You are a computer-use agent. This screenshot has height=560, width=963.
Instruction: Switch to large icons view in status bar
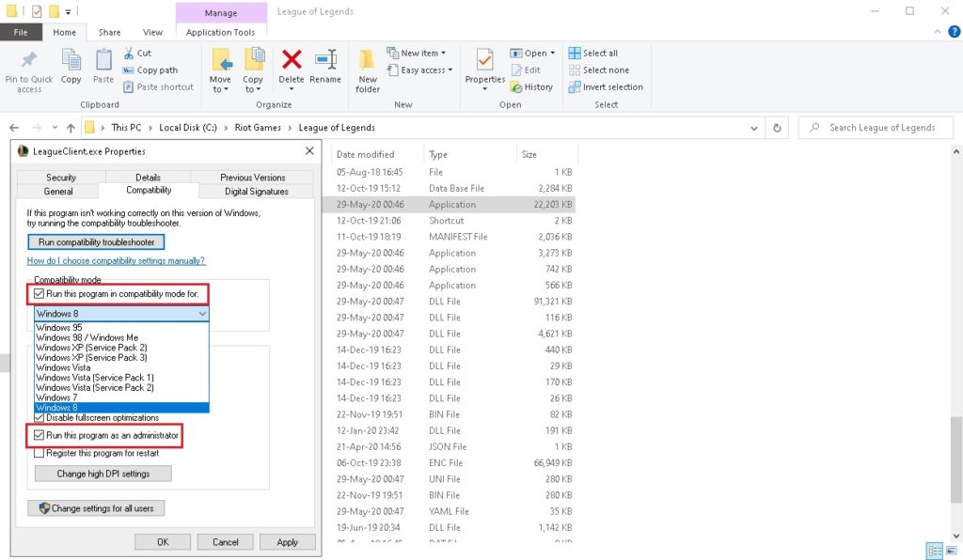pos(952,551)
